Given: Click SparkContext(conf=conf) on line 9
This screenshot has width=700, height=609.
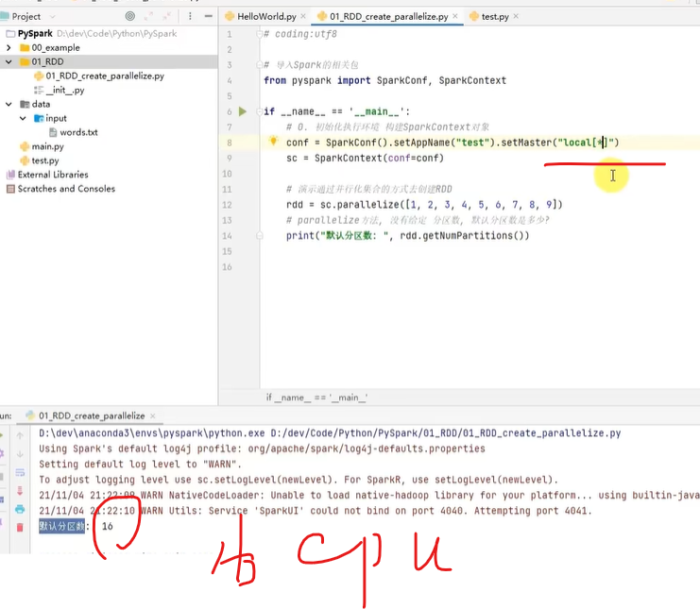Looking at the screenshot, I should [379, 159].
